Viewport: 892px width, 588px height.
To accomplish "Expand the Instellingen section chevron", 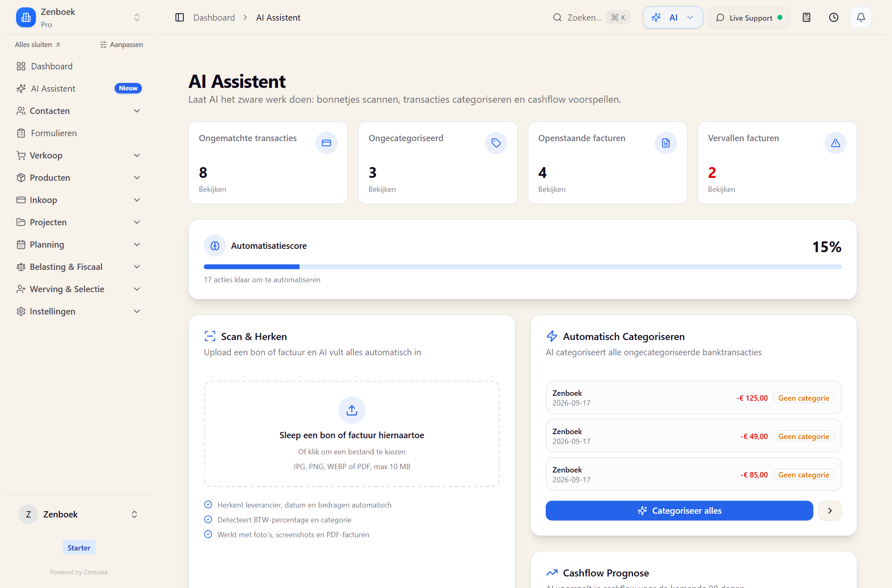I will pyautogui.click(x=137, y=311).
